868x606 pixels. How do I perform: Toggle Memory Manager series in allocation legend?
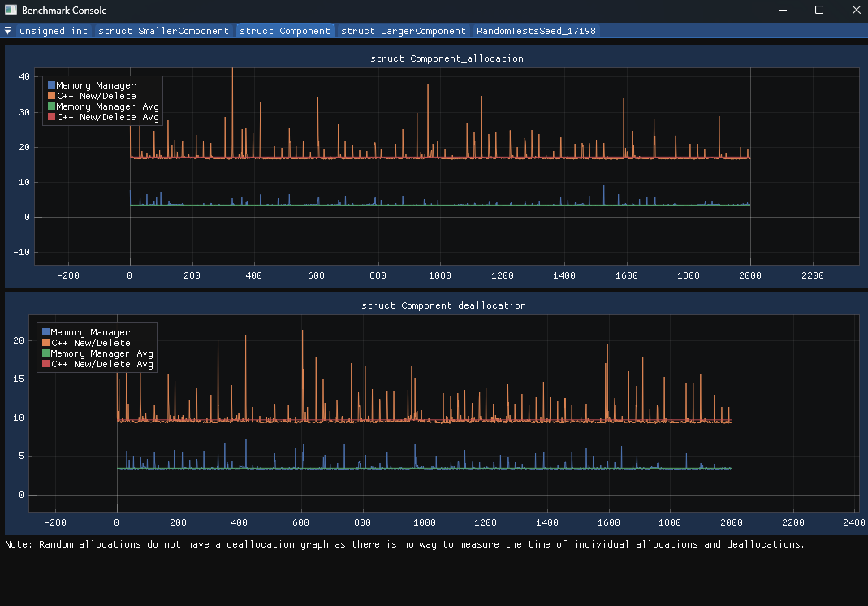click(96, 85)
